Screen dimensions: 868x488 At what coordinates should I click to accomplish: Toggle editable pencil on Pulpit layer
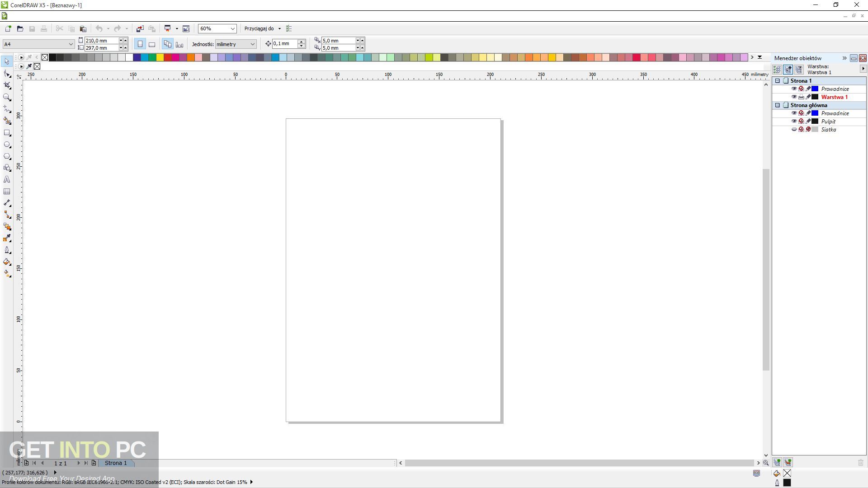[808, 121]
